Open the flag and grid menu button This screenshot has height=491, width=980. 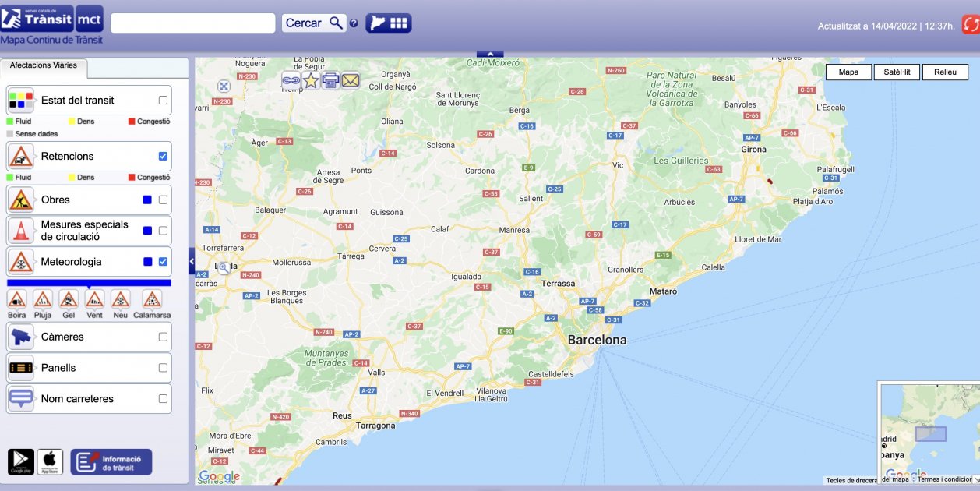coord(388,23)
